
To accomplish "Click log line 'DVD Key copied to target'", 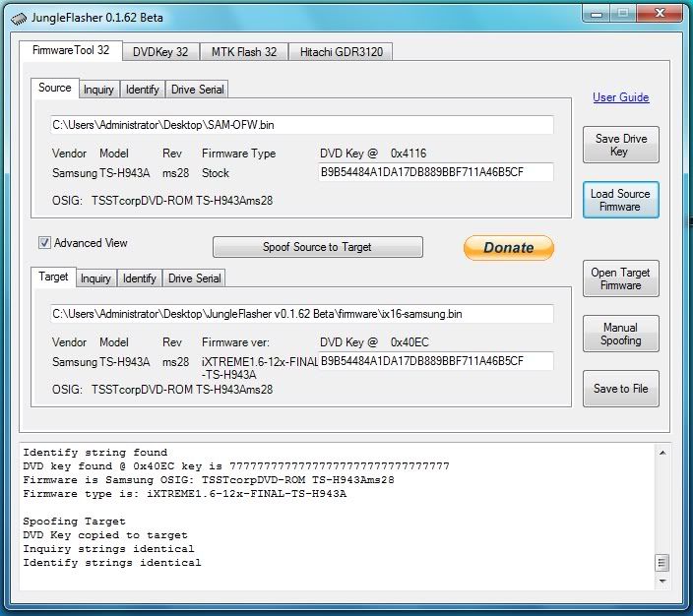I will (x=105, y=535).
